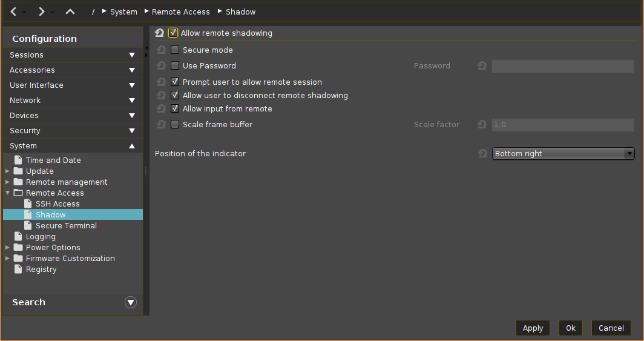The width and height of the screenshot is (644, 341).
Task: Open the Secure Terminal page
Action: (x=66, y=226)
